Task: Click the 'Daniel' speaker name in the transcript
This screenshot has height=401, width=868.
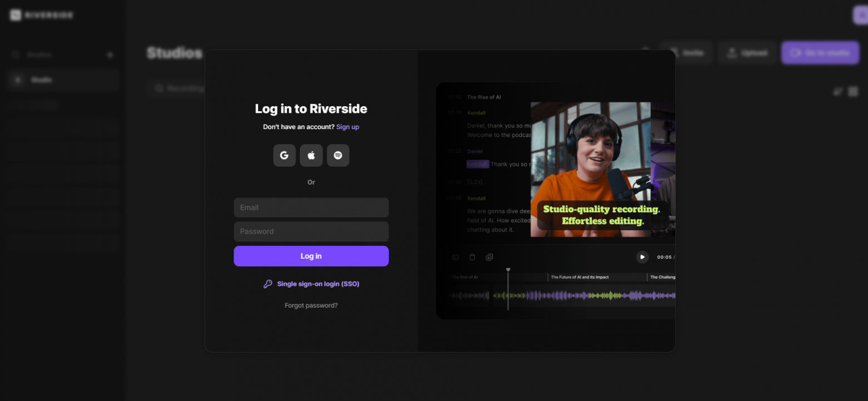Action: point(475,151)
